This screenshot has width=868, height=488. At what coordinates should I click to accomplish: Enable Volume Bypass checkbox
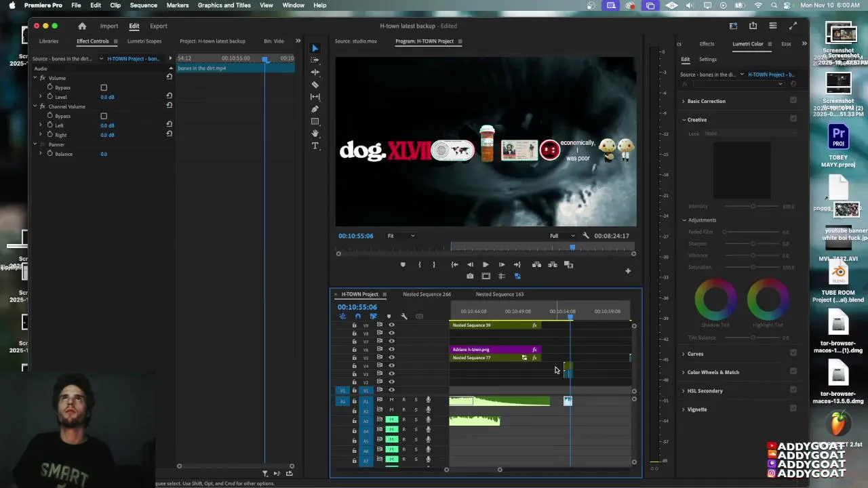click(x=104, y=87)
